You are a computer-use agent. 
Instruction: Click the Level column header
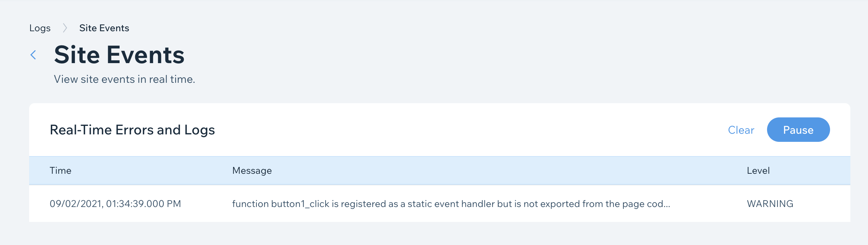coord(758,170)
